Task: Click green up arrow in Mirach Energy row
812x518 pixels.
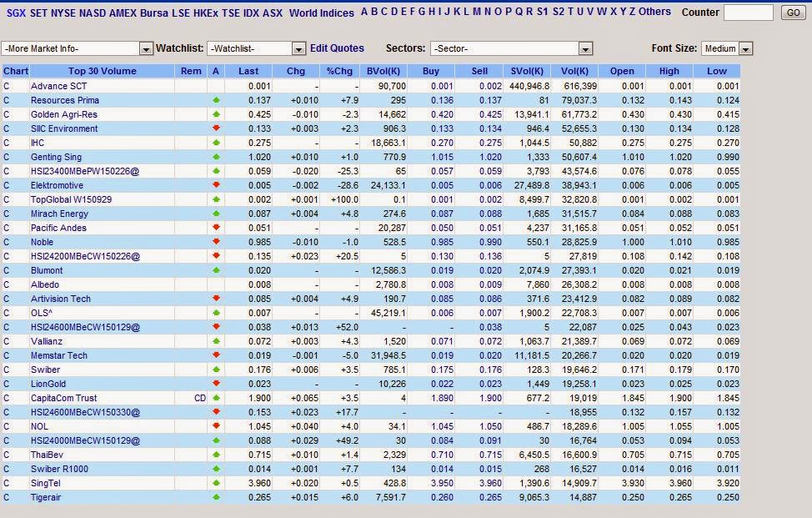Action: 216,214
